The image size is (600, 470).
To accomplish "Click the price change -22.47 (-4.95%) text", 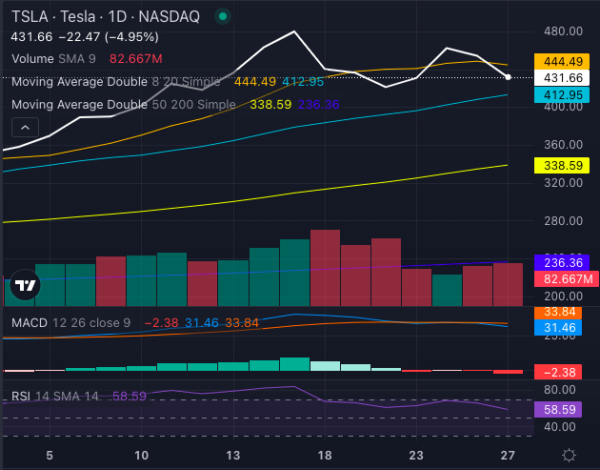I will pos(109,37).
